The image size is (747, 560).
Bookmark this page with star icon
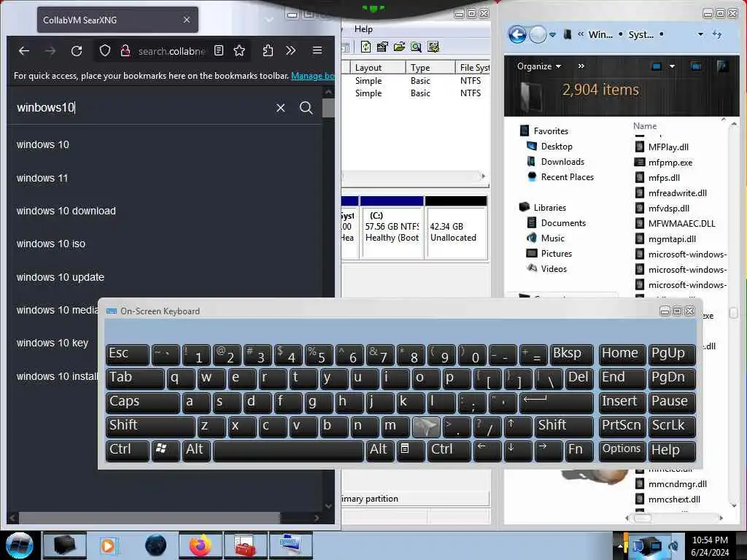pyautogui.click(x=239, y=50)
